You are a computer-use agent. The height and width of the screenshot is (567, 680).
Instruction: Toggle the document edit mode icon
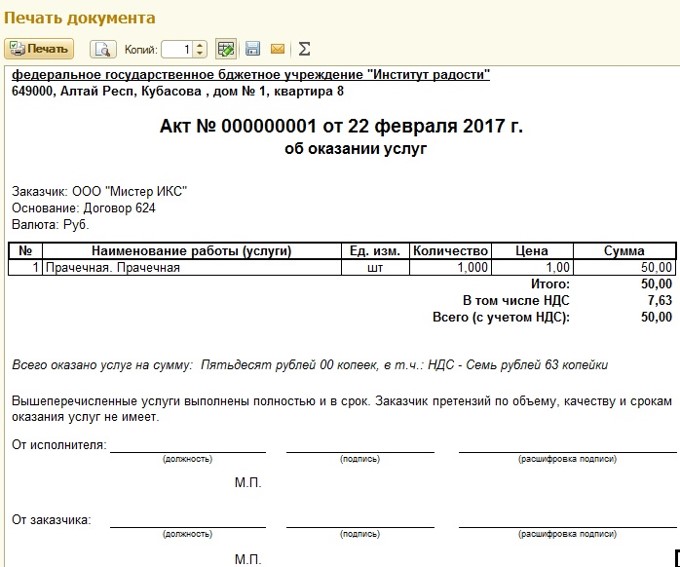tap(226, 49)
